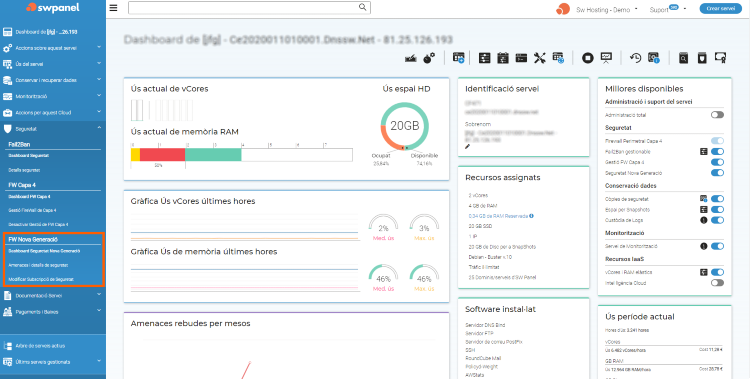Click the Crear servei button

(720, 9)
